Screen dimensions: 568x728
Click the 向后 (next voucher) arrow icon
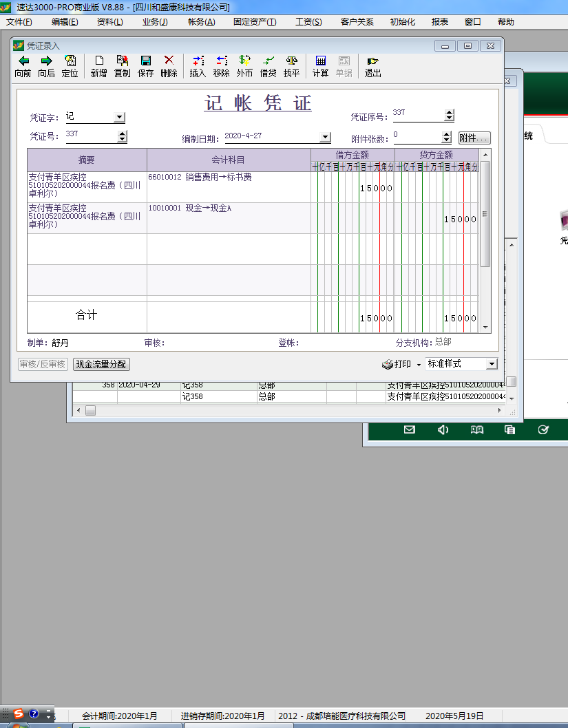pos(46,61)
